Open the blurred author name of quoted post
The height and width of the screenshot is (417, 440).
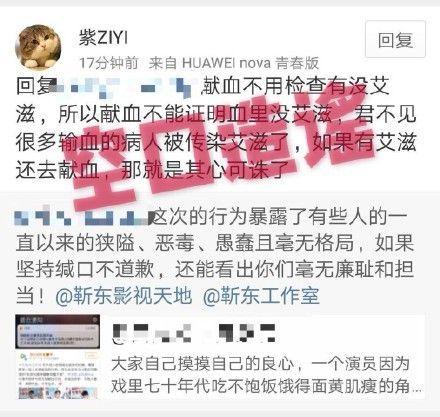point(82,217)
